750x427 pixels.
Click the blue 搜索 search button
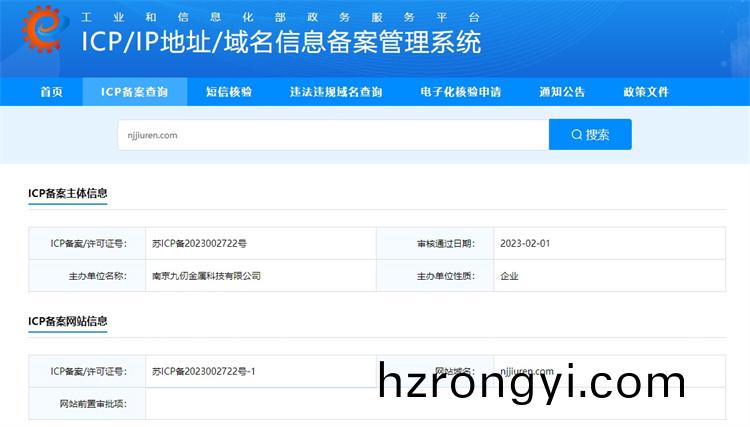[590, 134]
